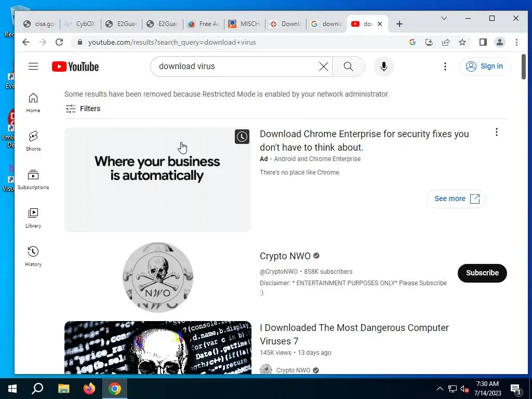The image size is (532, 399).
Task: Open Crypto NWO channel title
Action: click(285, 256)
